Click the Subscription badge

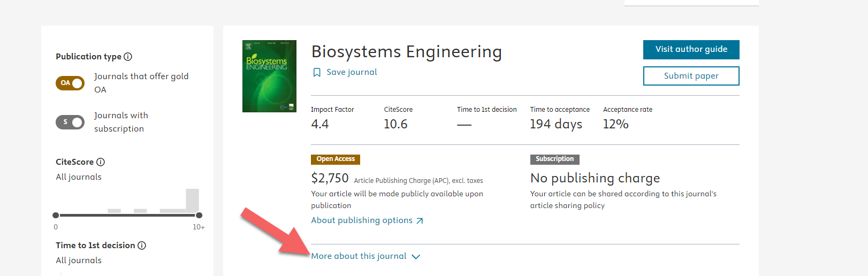554,159
